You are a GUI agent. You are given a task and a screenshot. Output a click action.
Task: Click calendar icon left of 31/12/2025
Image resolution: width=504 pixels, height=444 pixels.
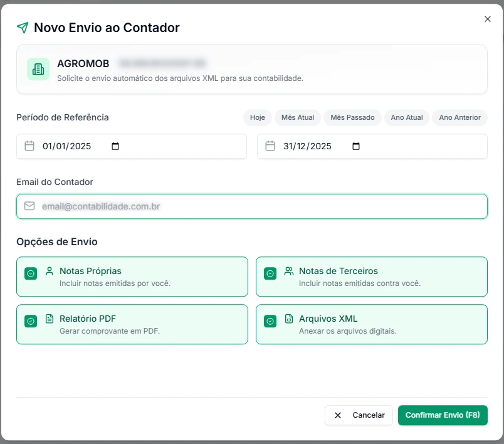[x=270, y=146]
